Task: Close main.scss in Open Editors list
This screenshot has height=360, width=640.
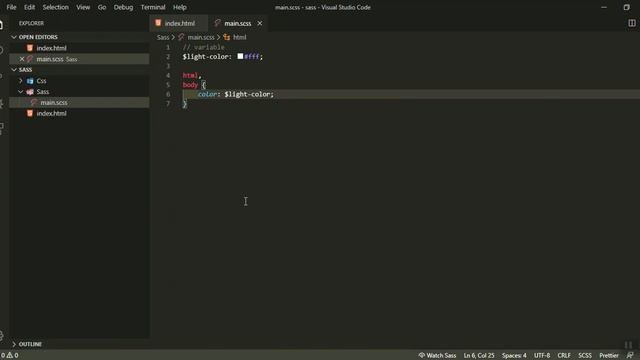Action: (22, 59)
